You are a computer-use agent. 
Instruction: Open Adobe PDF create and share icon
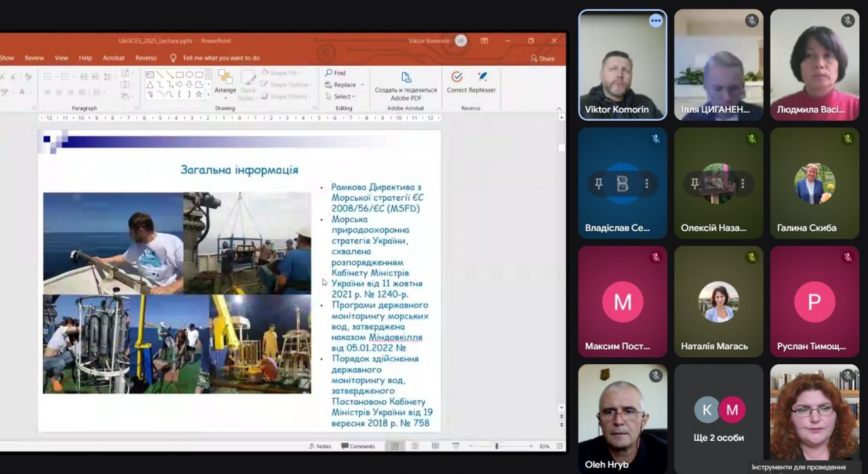pyautogui.click(x=406, y=77)
